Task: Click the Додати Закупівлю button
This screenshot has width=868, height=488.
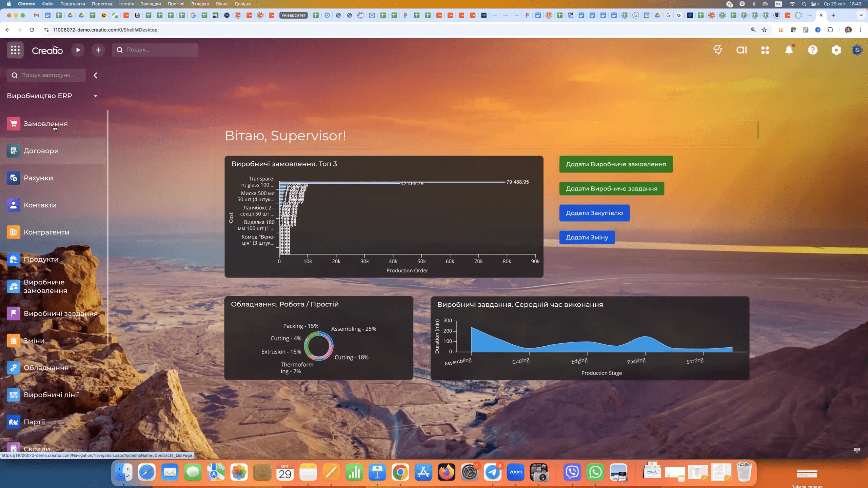Action: (x=594, y=213)
